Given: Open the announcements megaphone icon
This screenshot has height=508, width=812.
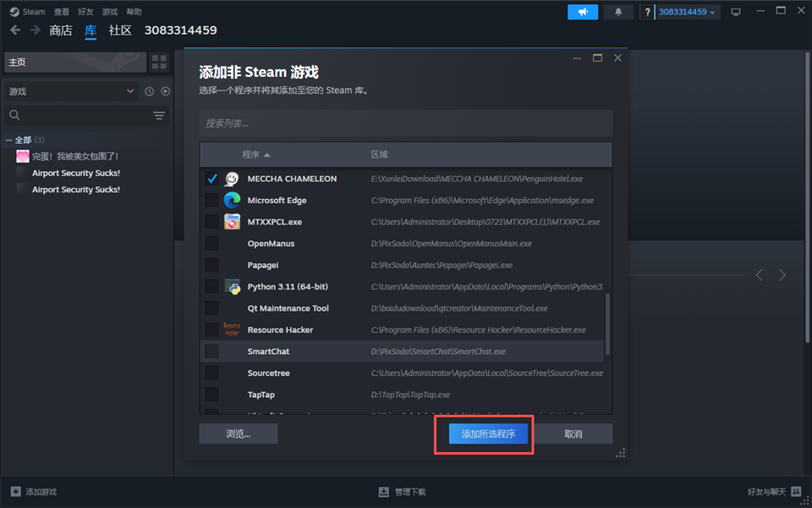Looking at the screenshot, I should click(583, 12).
